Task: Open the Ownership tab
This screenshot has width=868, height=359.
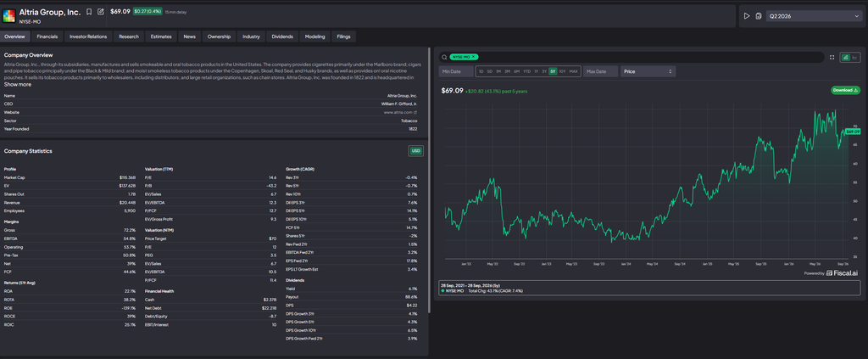Action: click(x=220, y=36)
